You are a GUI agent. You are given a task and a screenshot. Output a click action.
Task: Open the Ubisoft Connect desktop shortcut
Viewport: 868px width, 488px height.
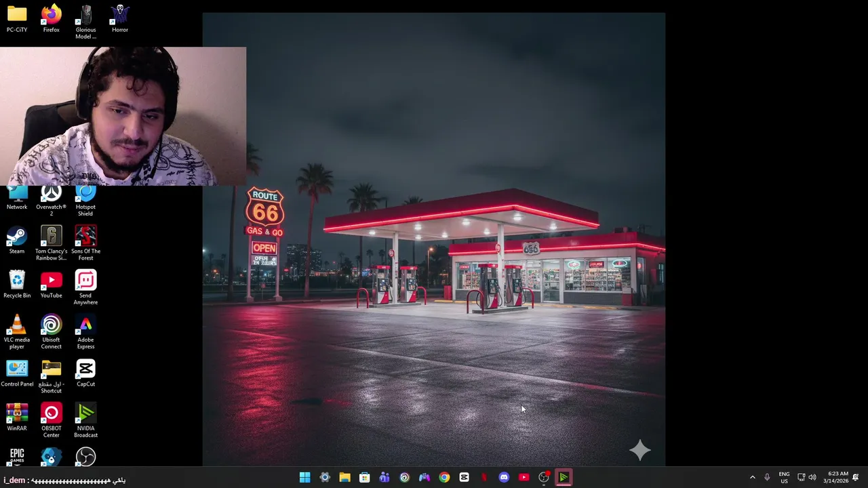(51, 332)
